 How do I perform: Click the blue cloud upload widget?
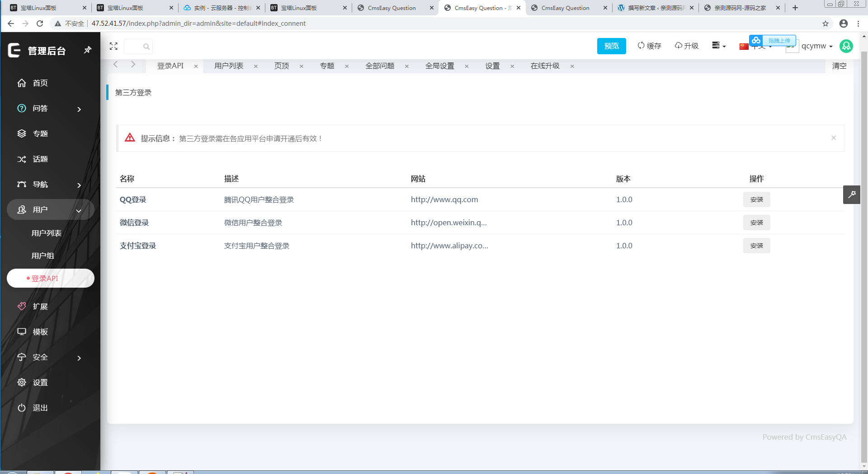pos(772,41)
